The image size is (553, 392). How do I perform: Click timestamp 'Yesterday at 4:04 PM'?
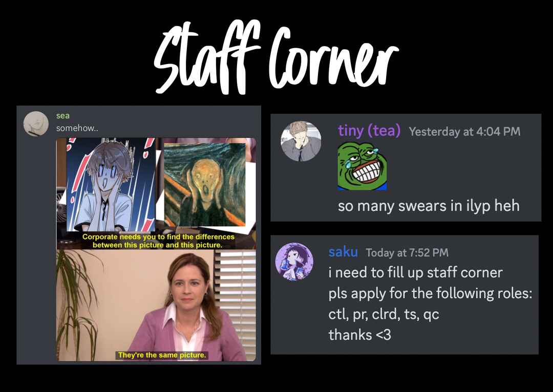[464, 132]
